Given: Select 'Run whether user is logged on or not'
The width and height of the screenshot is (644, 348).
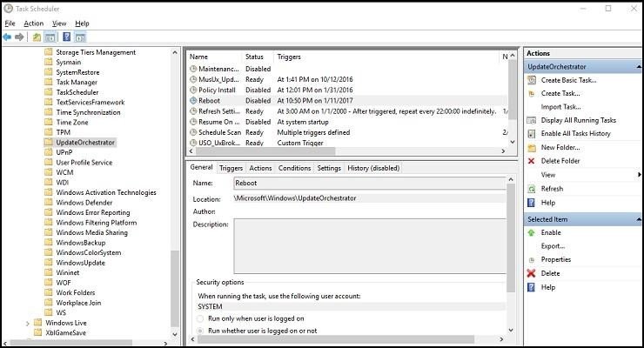Looking at the screenshot, I should tap(200, 331).
